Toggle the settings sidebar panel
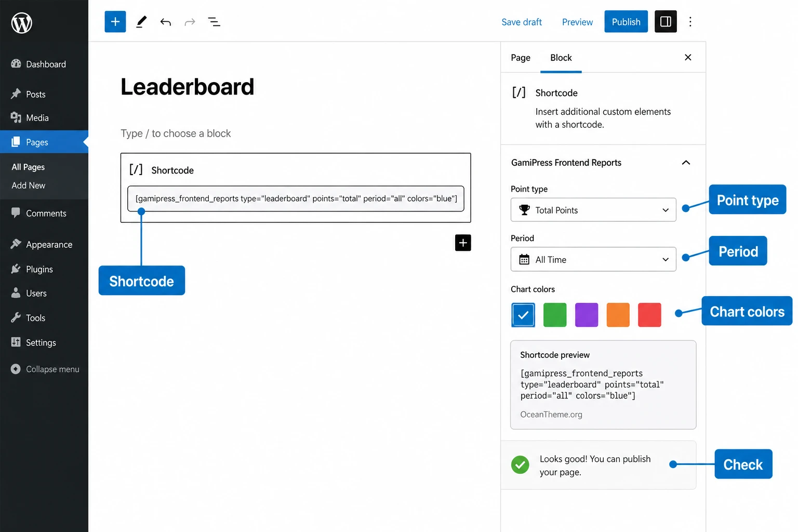The height and width of the screenshot is (532, 798). pos(666,22)
